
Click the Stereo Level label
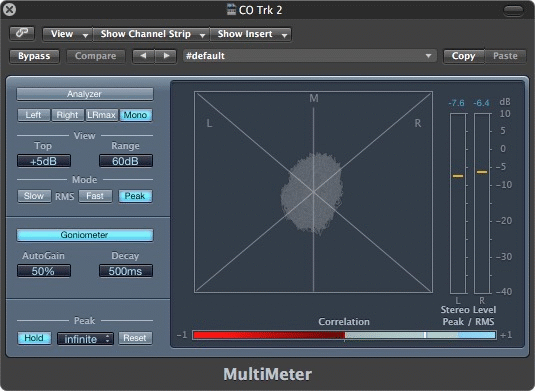click(x=468, y=310)
